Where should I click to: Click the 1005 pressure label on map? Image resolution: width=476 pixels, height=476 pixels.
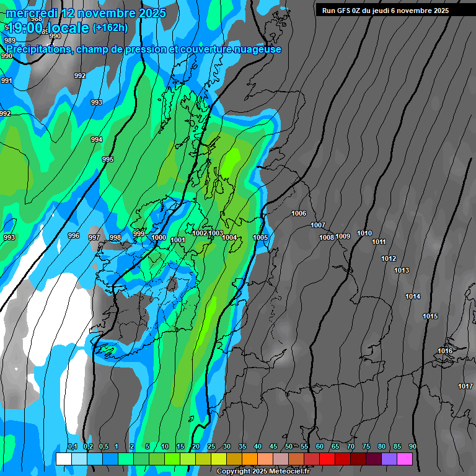(x=260, y=238)
